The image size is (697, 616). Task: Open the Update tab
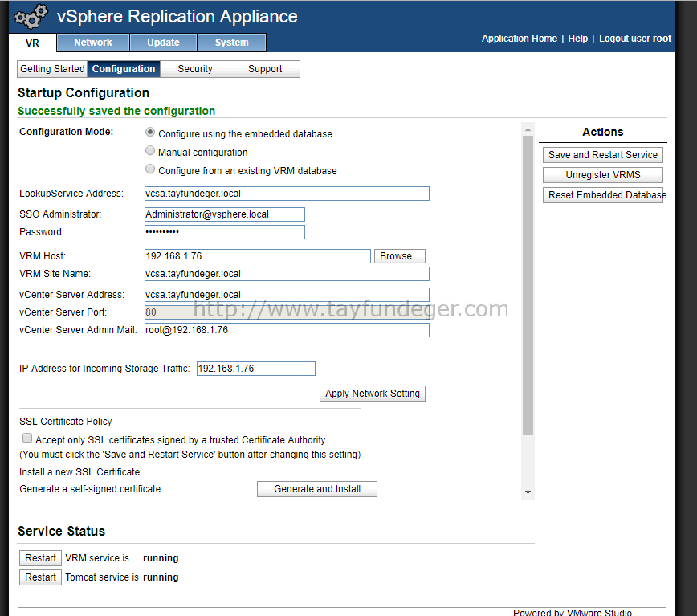(x=163, y=43)
